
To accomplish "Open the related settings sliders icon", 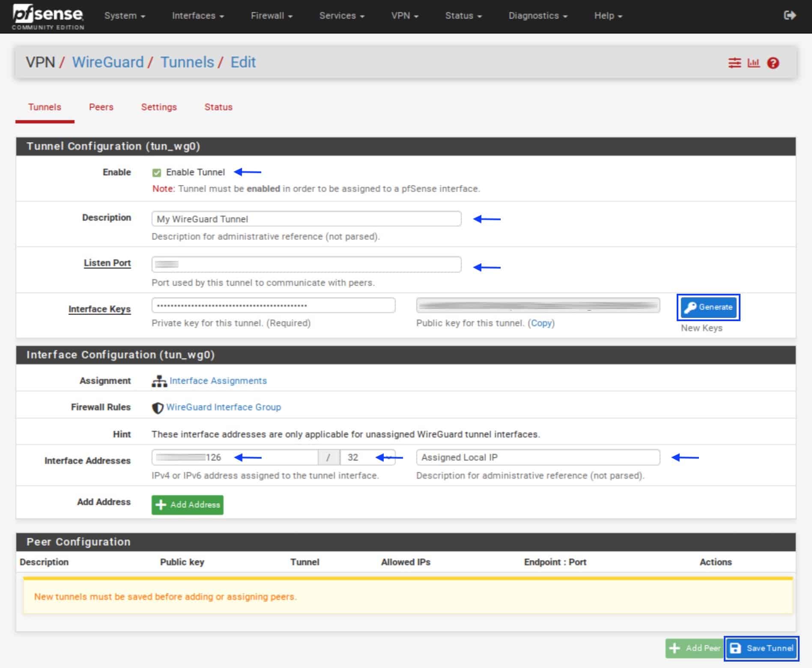I will click(734, 63).
